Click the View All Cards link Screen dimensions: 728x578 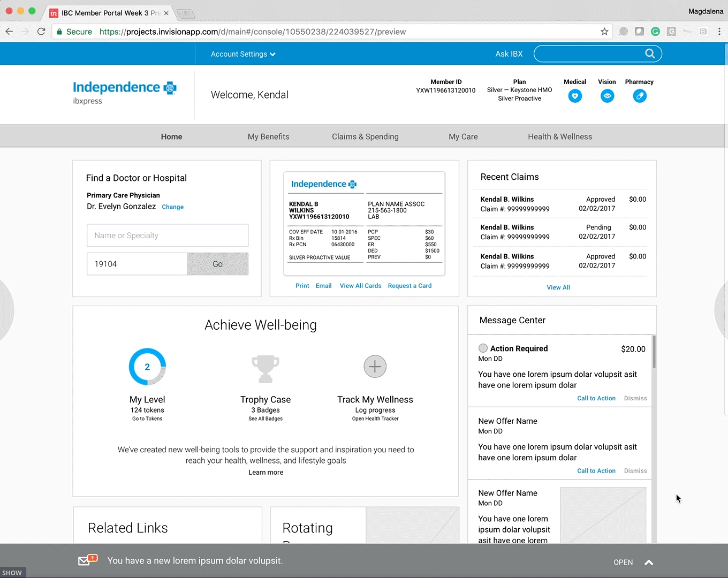360,286
